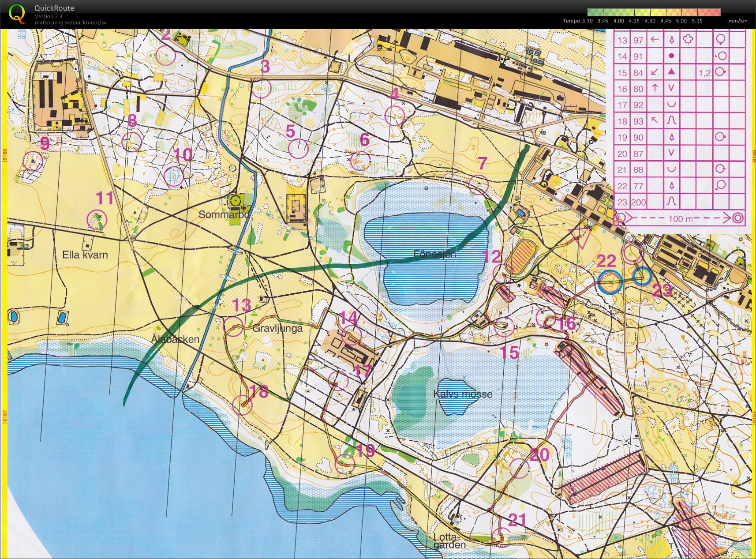Select control number 9 label
The height and width of the screenshot is (559, 756).
[x=45, y=143]
